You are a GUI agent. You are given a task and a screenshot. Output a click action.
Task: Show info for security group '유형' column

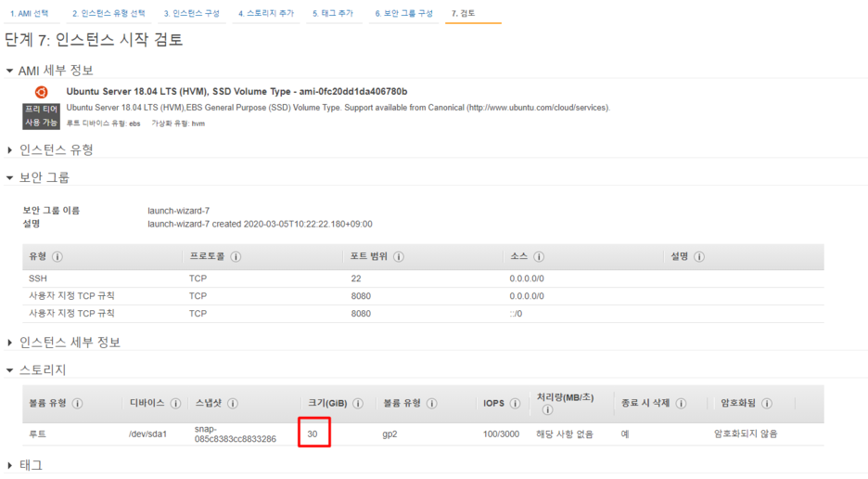(x=57, y=257)
